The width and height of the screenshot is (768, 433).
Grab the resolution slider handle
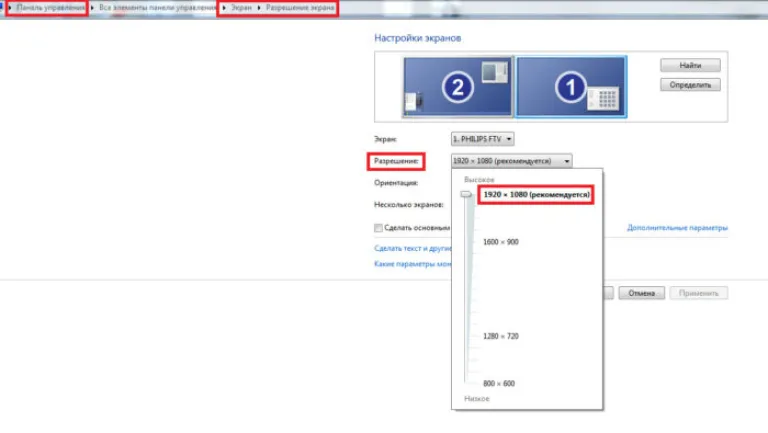[466, 194]
